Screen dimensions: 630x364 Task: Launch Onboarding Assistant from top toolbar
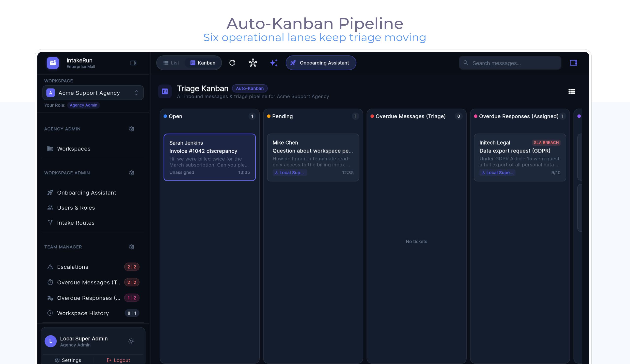[321, 63]
